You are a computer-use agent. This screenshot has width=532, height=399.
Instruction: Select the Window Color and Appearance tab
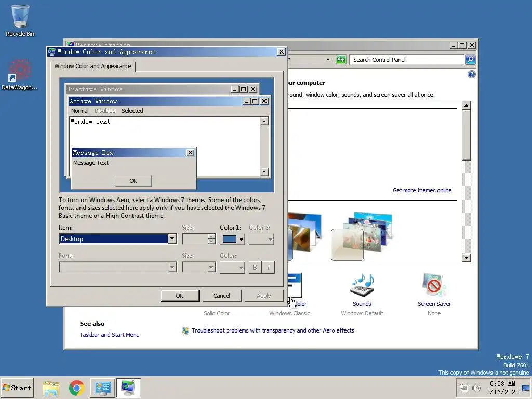pos(92,66)
